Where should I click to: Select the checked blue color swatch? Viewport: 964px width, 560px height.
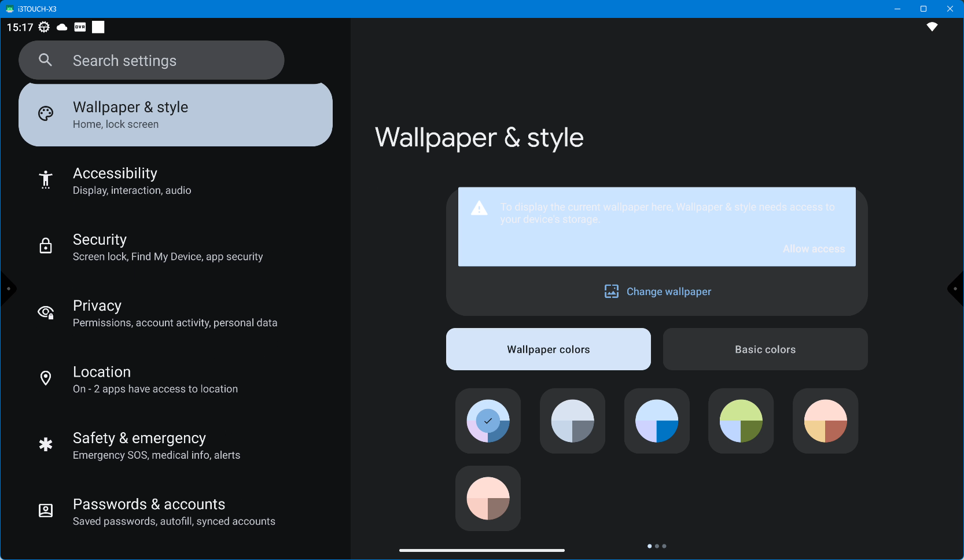pyautogui.click(x=488, y=421)
